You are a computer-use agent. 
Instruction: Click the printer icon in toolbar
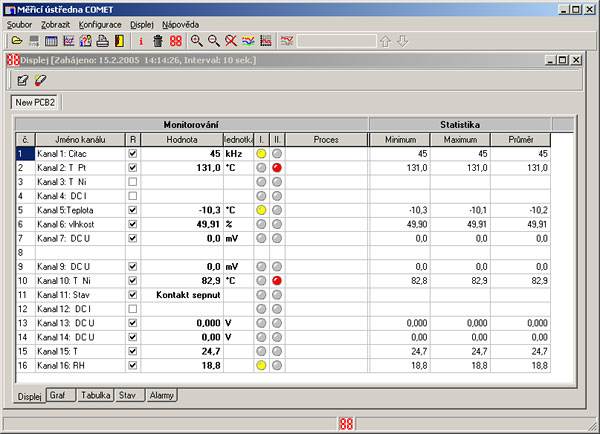coord(102,41)
